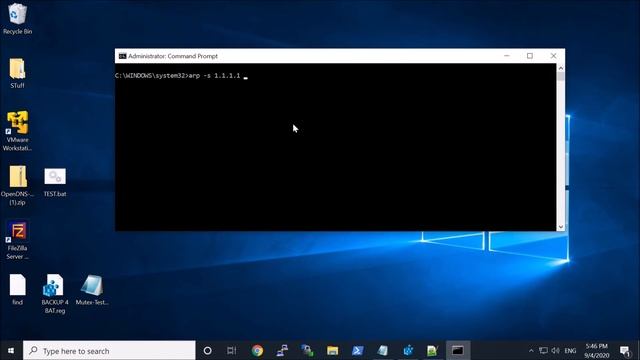Select the find file on desktop
This screenshot has height=360, width=640.
17,290
